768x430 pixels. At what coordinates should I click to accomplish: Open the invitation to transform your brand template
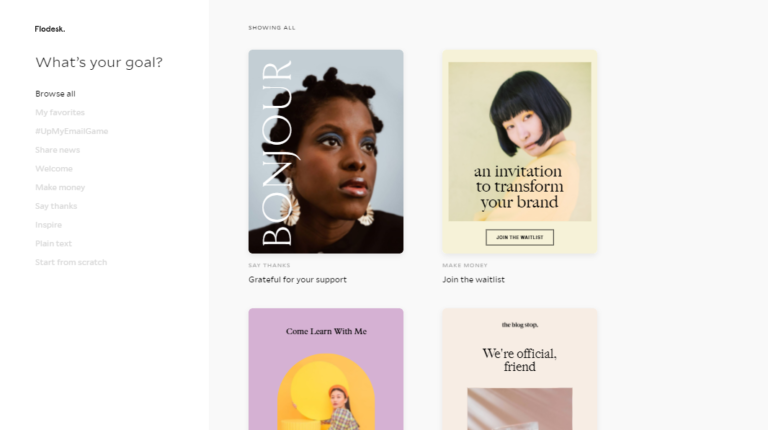520,151
